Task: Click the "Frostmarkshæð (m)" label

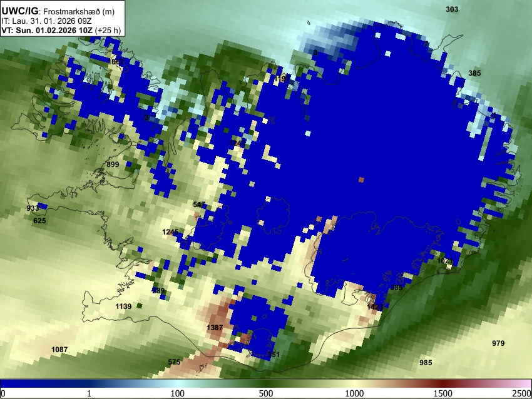Action: click(x=79, y=12)
